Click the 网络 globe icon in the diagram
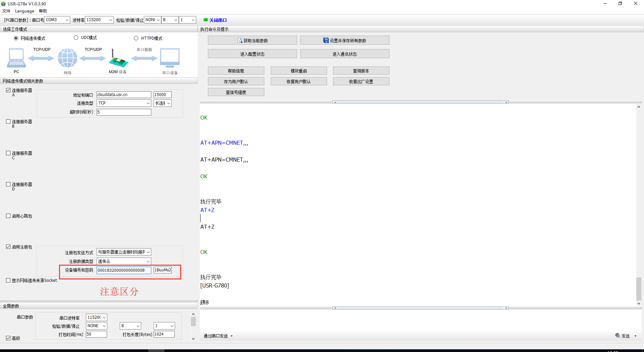This screenshot has height=352, width=644. pyautogui.click(x=67, y=58)
